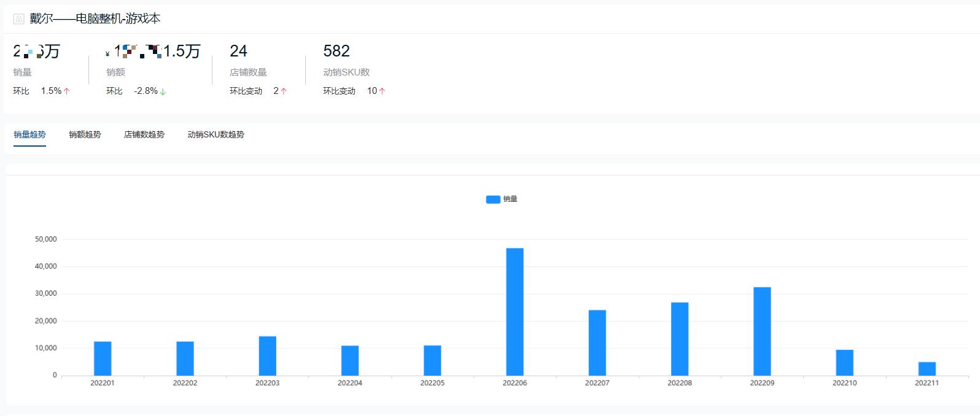
Task: Click the red up arrow after 1.5%
Action: pyautogui.click(x=67, y=91)
